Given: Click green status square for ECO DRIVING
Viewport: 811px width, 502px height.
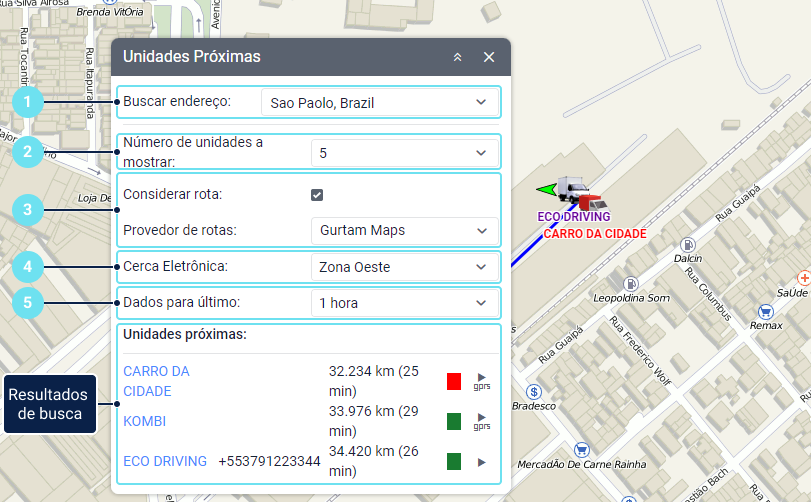Looking at the screenshot, I should tap(454, 461).
